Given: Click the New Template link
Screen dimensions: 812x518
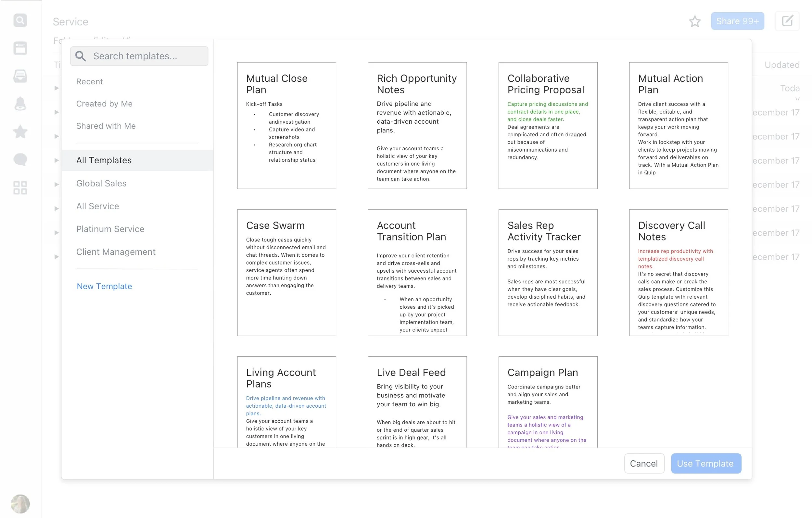Looking at the screenshot, I should point(104,286).
